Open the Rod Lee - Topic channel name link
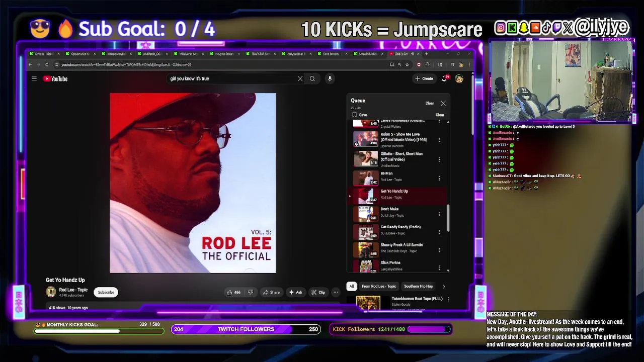 (73, 290)
